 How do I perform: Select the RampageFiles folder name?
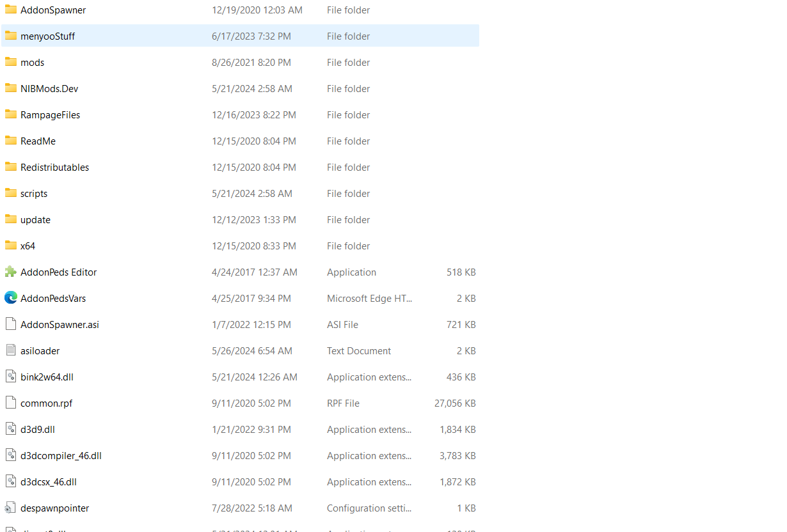point(50,115)
